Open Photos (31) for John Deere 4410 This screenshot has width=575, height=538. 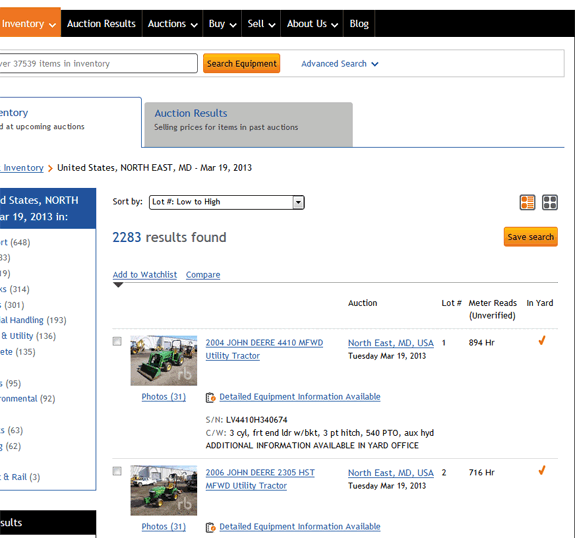164,397
